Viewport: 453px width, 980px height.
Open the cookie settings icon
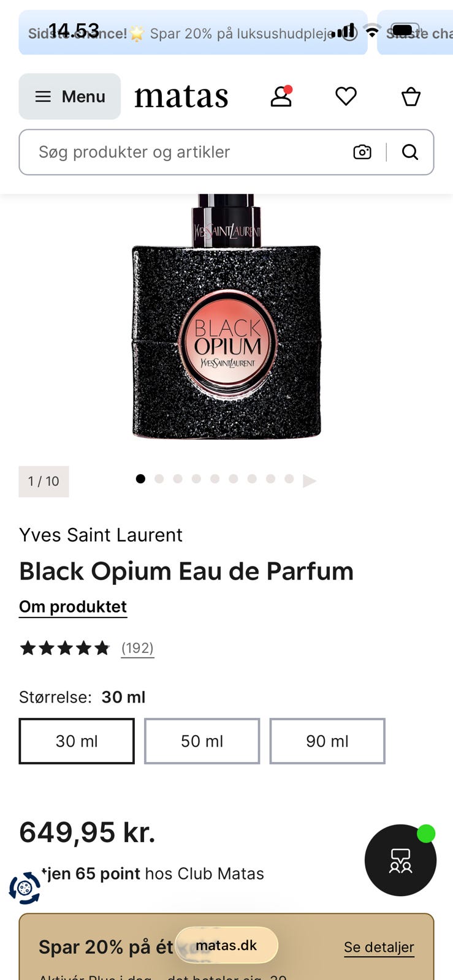click(x=25, y=888)
